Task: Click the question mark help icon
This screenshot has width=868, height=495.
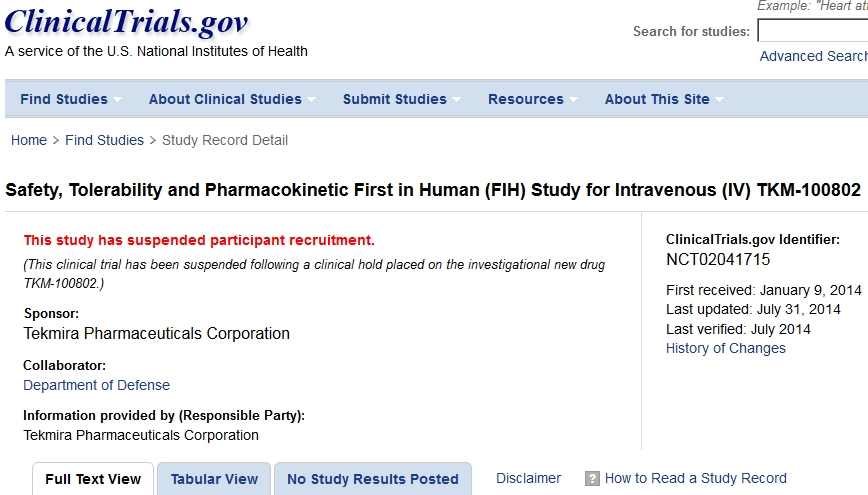Action: click(x=592, y=479)
